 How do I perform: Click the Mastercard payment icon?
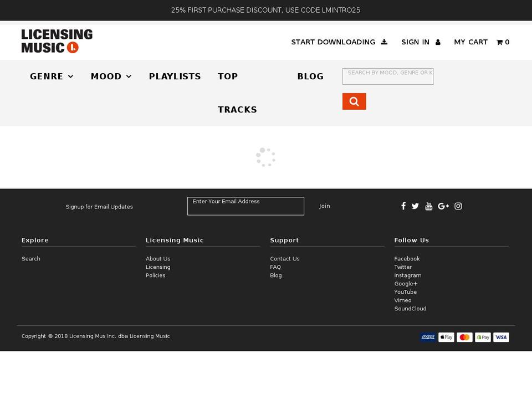tap(464, 337)
